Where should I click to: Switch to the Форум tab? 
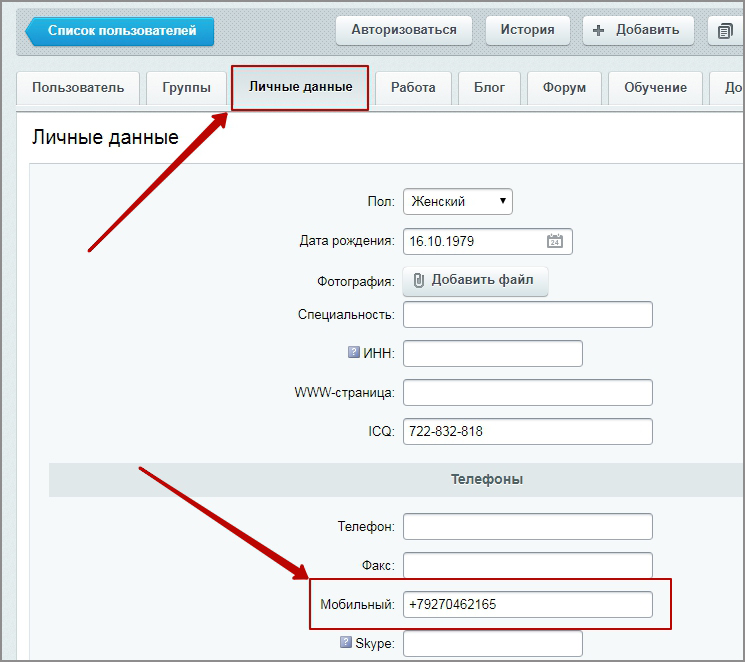[x=564, y=88]
